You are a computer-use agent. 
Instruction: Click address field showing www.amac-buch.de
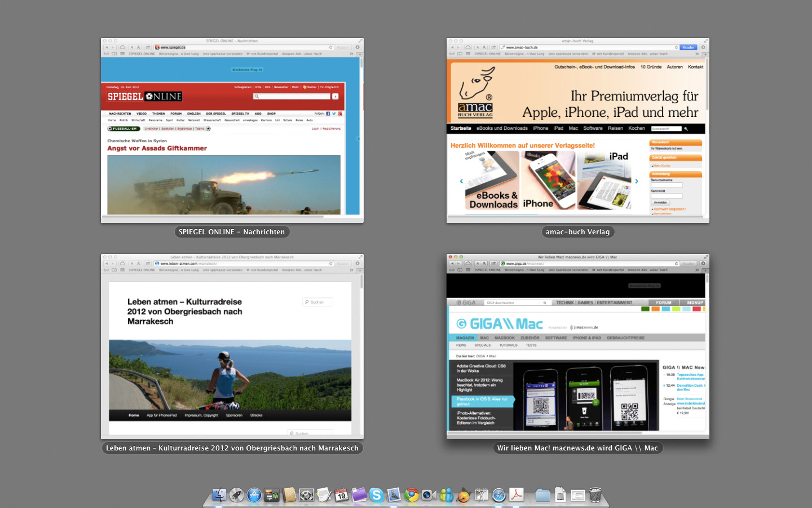[589, 47]
